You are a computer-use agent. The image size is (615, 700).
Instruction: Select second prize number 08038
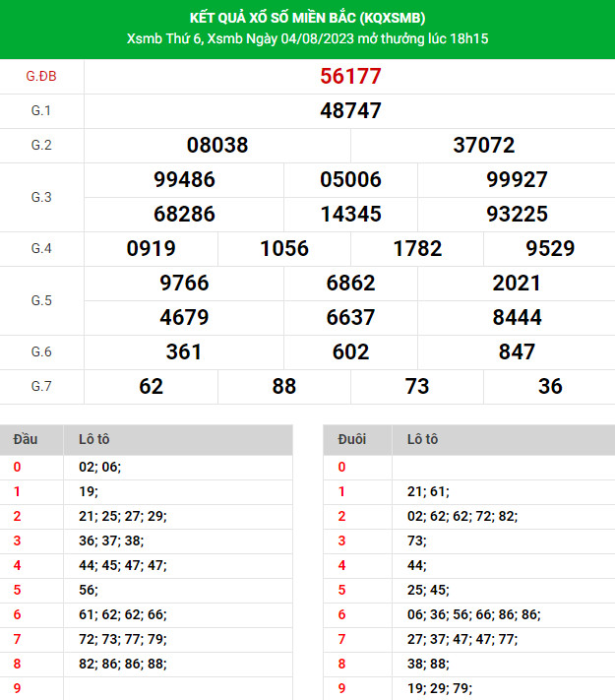click(217, 145)
